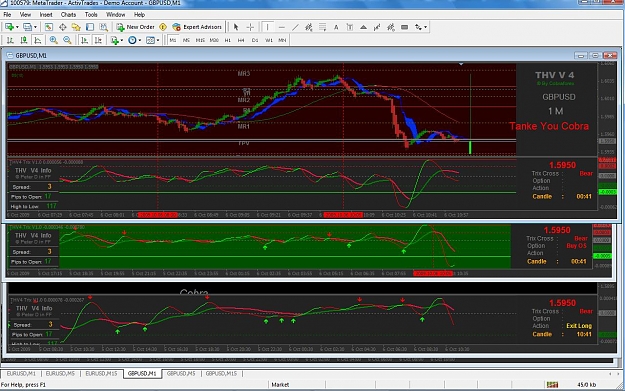625x391 pixels.
Task: Open the Market Watch panel icon
Action: point(49,27)
